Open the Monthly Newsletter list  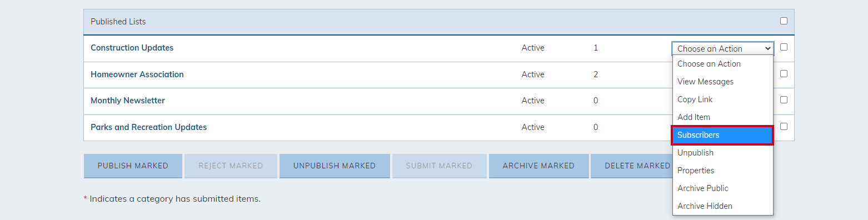pyautogui.click(x=128, y=101)
